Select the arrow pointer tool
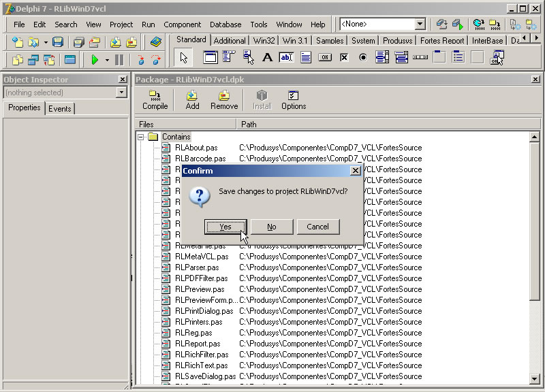The height and width of the screenshot is (392, 545). point(184,58)
